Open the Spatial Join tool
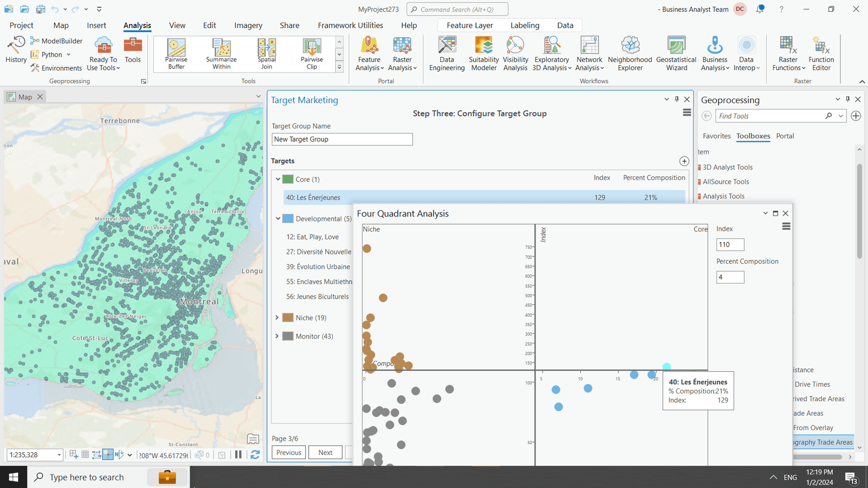868x488 pixels. click(x=266, y=53)
